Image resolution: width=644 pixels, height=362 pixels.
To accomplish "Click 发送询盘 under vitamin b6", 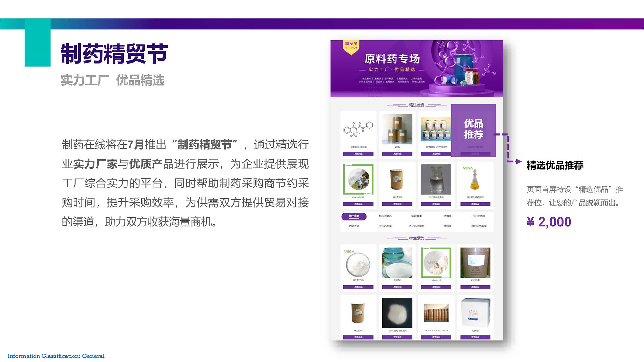I will click(436, 287).
